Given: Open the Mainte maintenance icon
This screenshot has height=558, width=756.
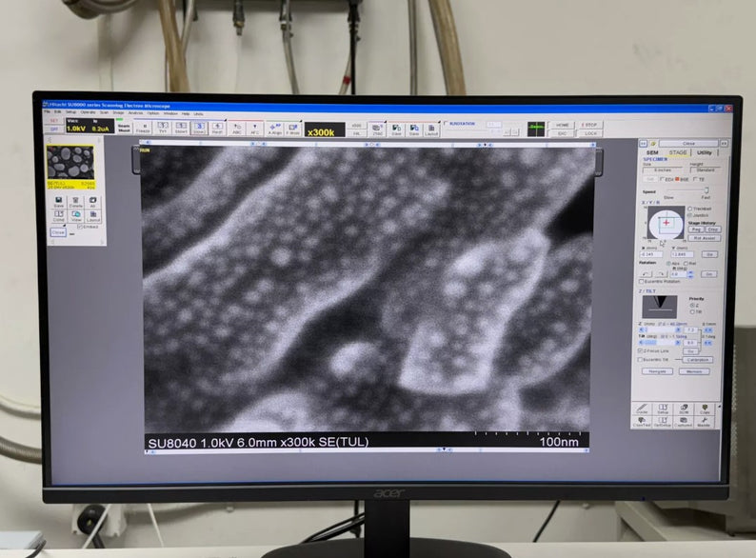Looking at the screenshot, I should tap(704, 422).
